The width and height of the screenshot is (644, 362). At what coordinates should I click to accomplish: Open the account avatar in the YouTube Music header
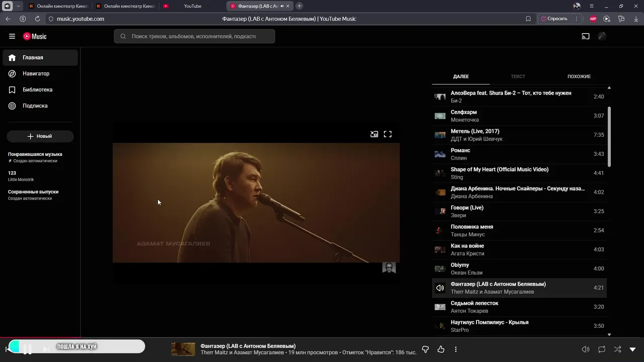click(602, 36)
